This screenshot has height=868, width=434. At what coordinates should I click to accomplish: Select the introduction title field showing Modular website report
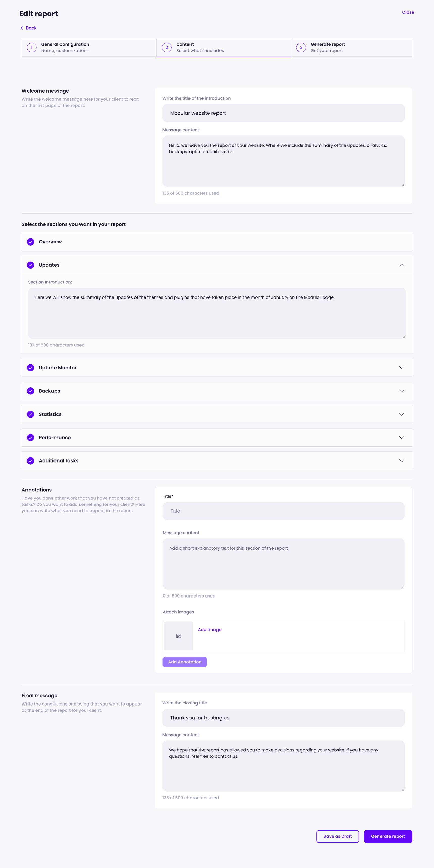pyautogui.click(x=284, y=113)
